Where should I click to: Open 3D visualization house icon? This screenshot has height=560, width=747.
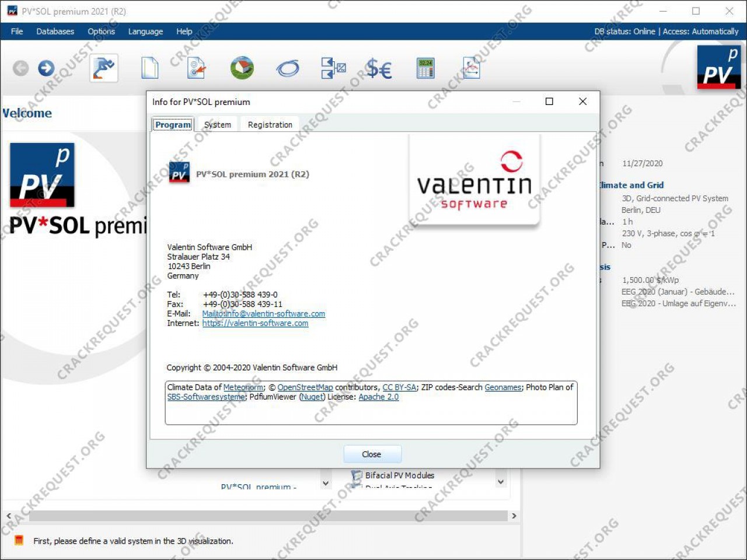pos(242,68)
